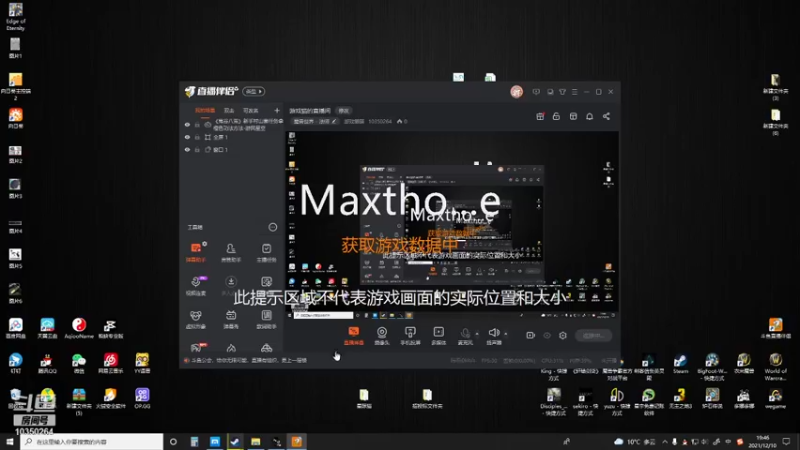Open Steam from the taskbar
This screenshot has height=450, width=800.
(x=235, y=441)
